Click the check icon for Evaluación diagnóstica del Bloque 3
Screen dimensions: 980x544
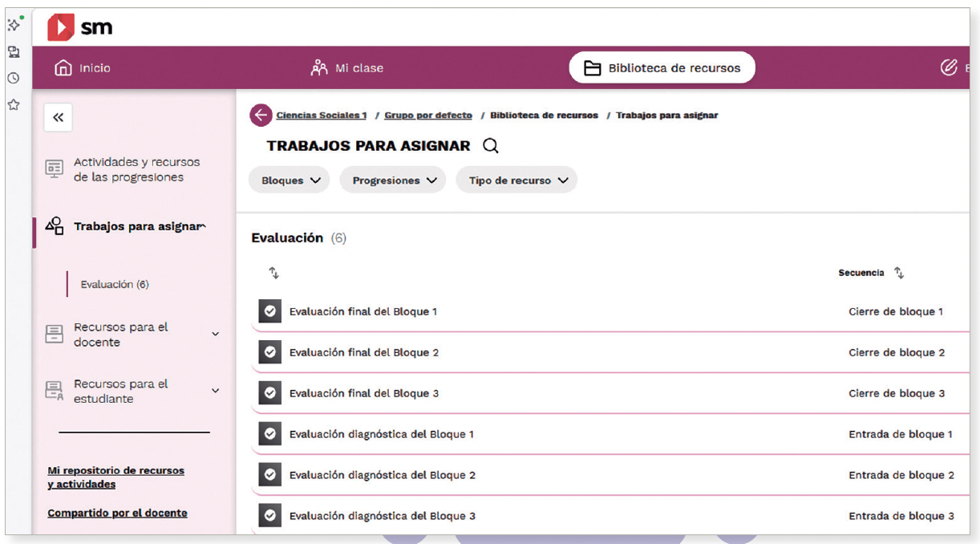[269, 516]
